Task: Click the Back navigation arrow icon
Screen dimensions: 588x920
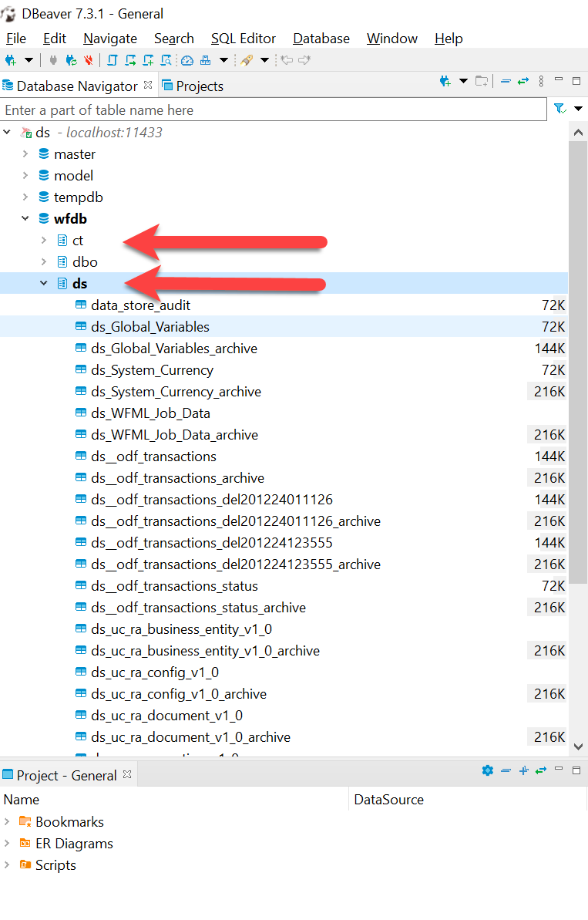Action: tap(287, 60)
